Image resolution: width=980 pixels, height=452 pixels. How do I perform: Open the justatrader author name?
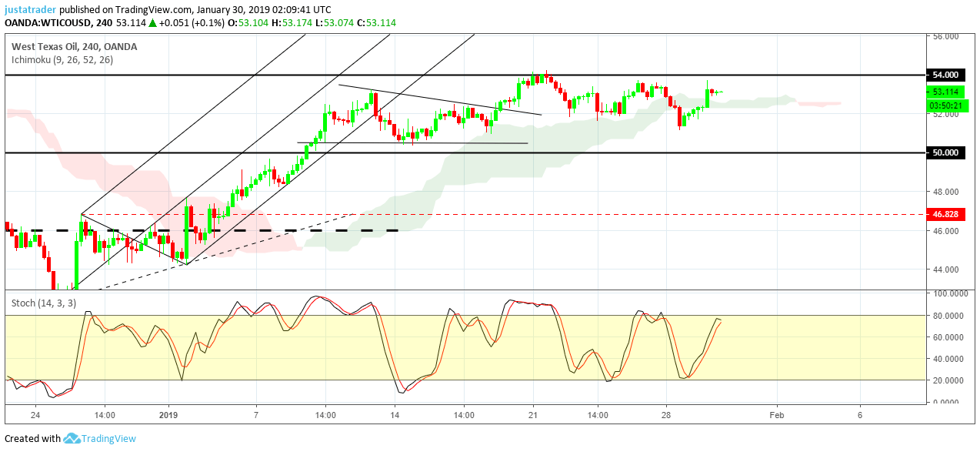tap(30, 10)
